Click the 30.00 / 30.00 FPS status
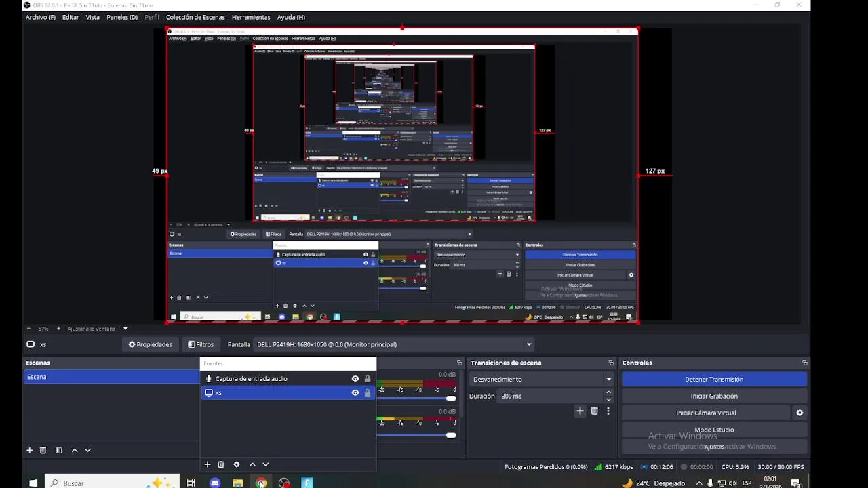 point(781,467)
